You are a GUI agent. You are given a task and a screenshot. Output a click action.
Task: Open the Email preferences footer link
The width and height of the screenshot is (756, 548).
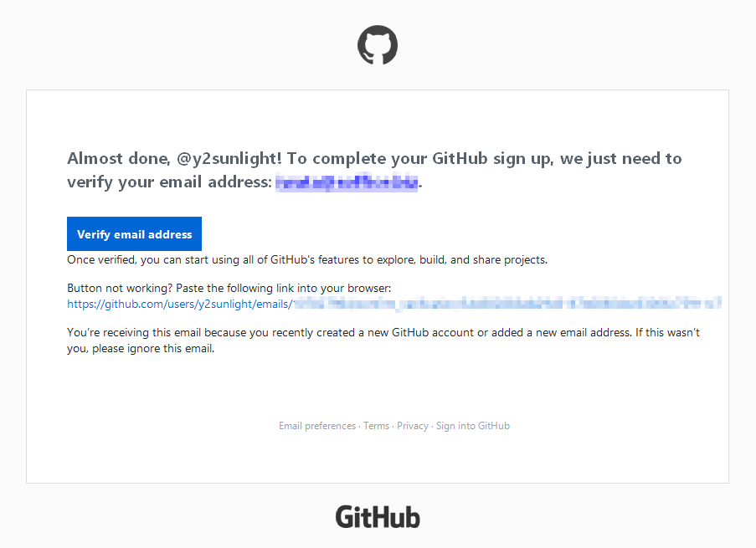coord(317,426)
